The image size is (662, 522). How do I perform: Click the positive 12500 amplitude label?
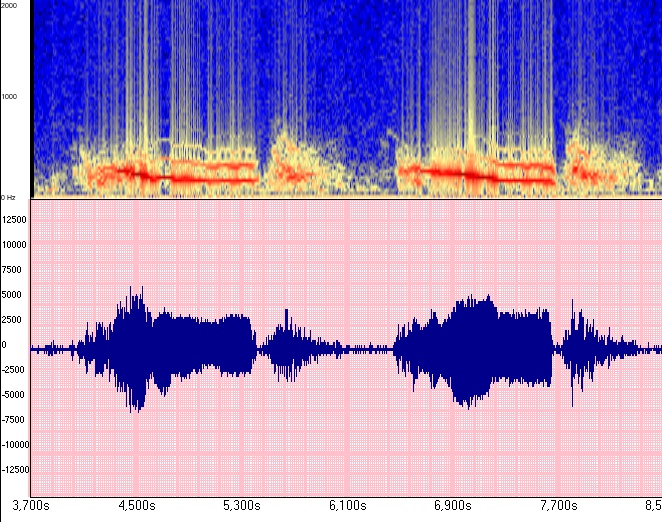(14, 220)
